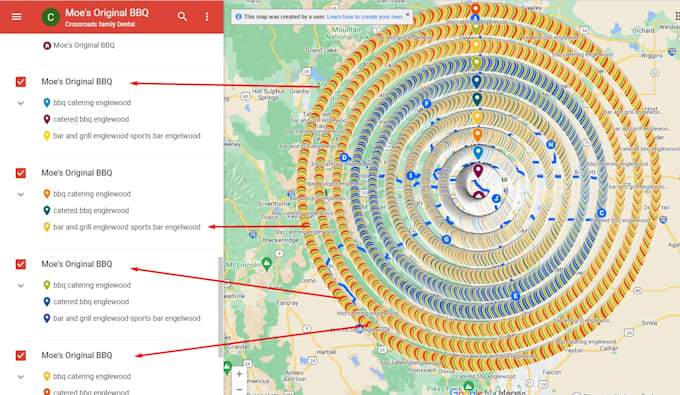The height and width of the screenshot is (395, 680).
Task: Click the 'Grand Lake' label on the map
Action: (x=321, y=50)
